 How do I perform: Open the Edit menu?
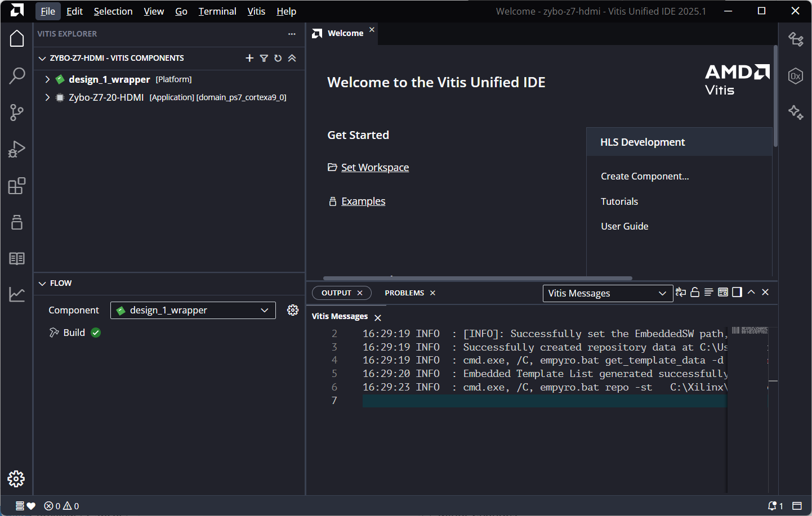pyautogui.click(x=74, y=11)
